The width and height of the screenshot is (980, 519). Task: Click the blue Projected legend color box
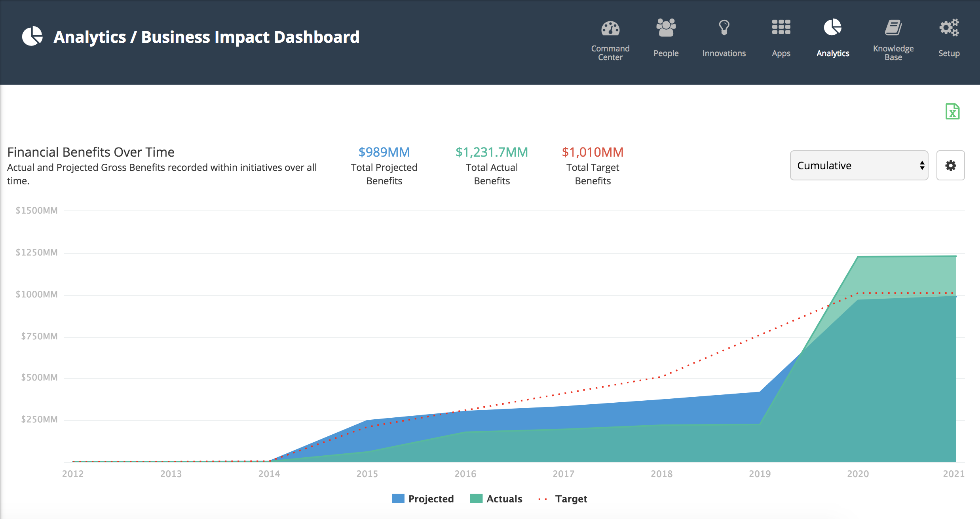tap(398, 498)
